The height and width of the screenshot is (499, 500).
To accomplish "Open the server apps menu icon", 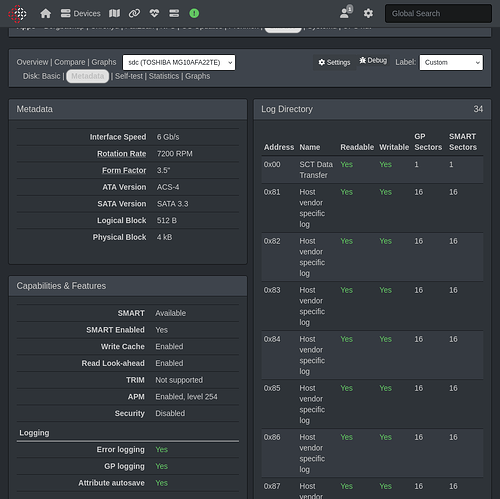I will coord(174,14).
